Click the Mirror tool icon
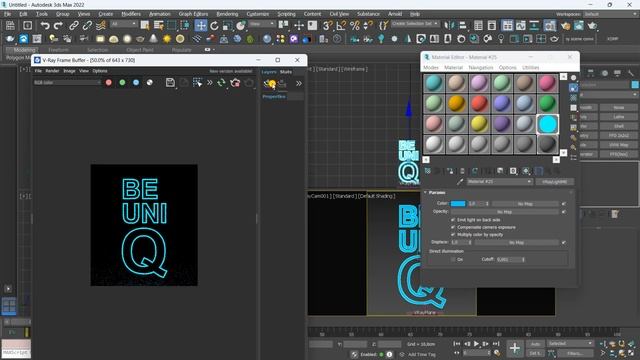 tap(449, 26)
